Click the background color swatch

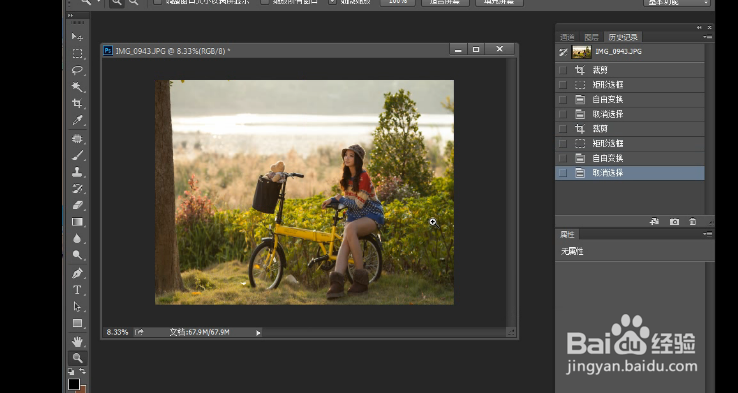(83, 389)
